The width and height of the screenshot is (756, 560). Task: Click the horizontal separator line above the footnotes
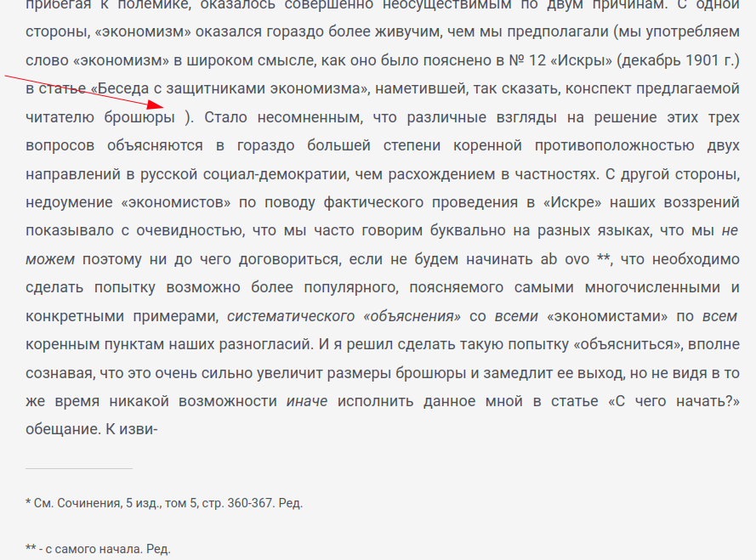pyautogui.click(x=79, y=468)
